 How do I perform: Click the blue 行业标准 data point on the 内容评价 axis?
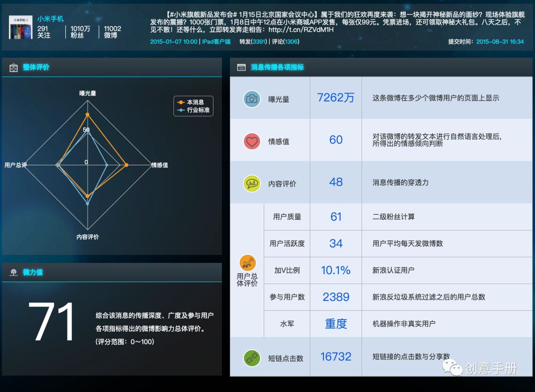pyautogui.click(x=87, y=204)
